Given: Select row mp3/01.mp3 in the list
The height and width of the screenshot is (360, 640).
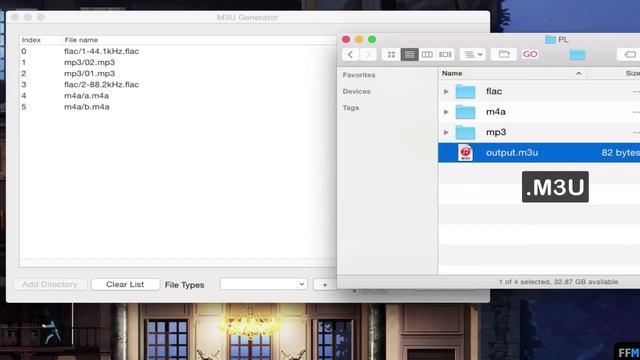Looking at the screenshot, I should [x=178, y=73].
